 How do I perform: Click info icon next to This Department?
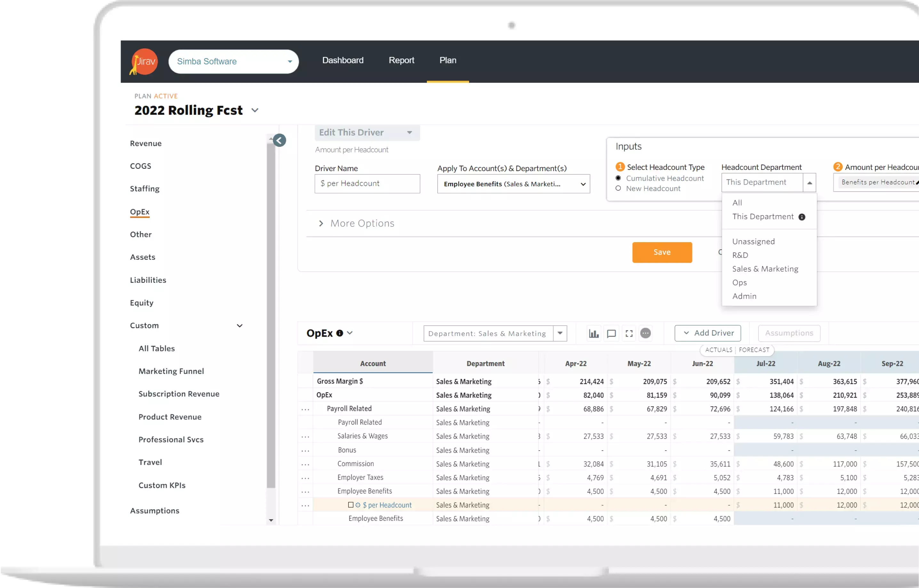(x=802, y=217)
